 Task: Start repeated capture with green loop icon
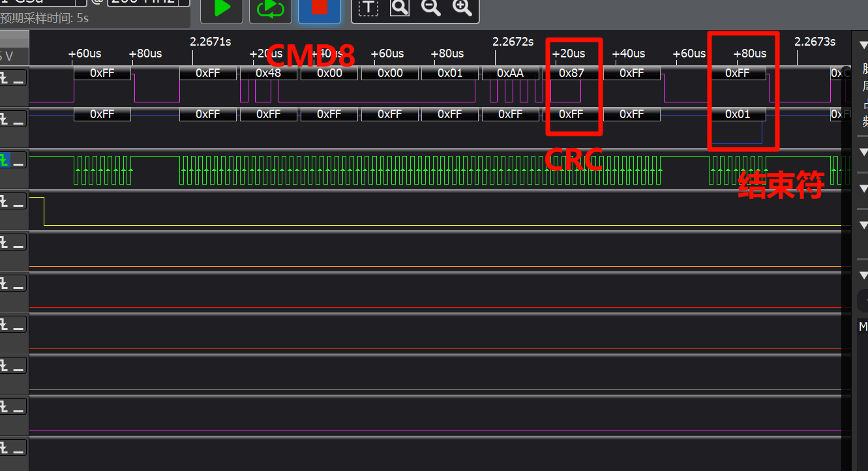tap(270, 8)
